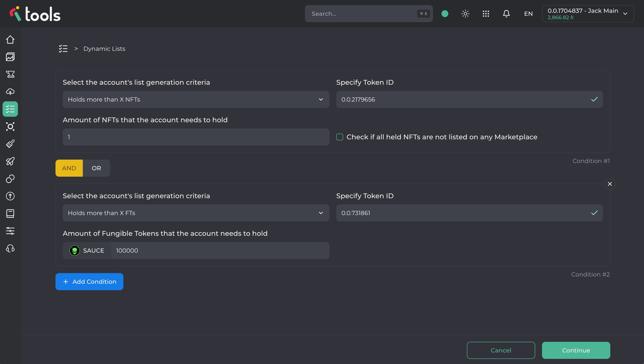
Task: Click the Add Condition button
Action: pos(89,282)
